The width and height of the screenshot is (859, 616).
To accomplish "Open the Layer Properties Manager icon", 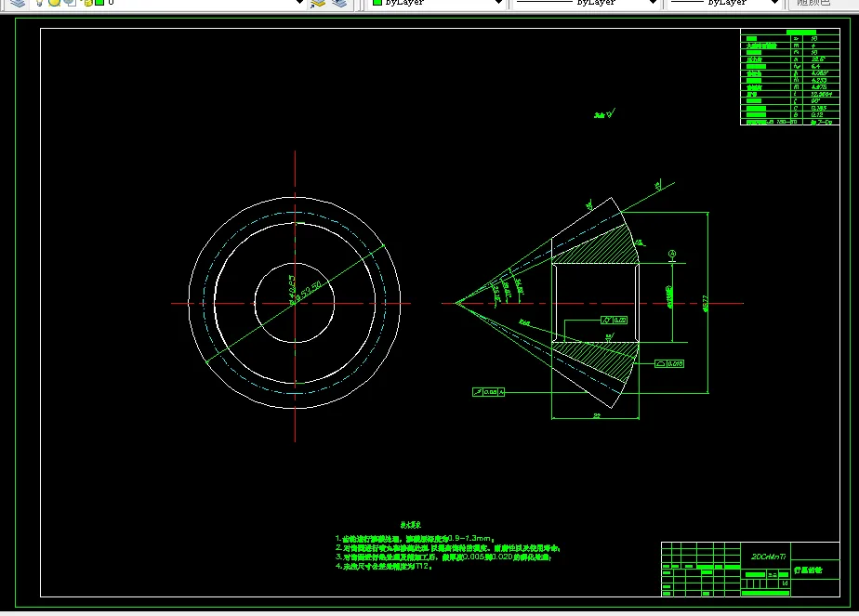I will tap(18, 3).
